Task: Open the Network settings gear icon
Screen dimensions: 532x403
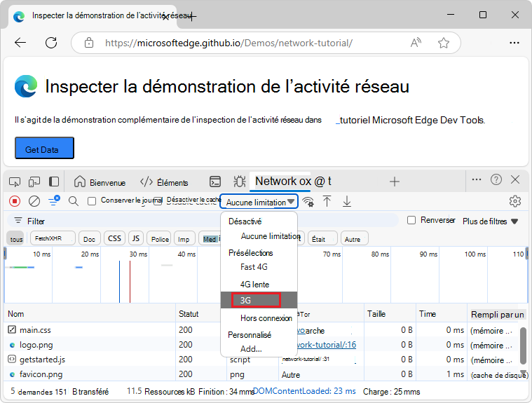Action: click(515, 201)
